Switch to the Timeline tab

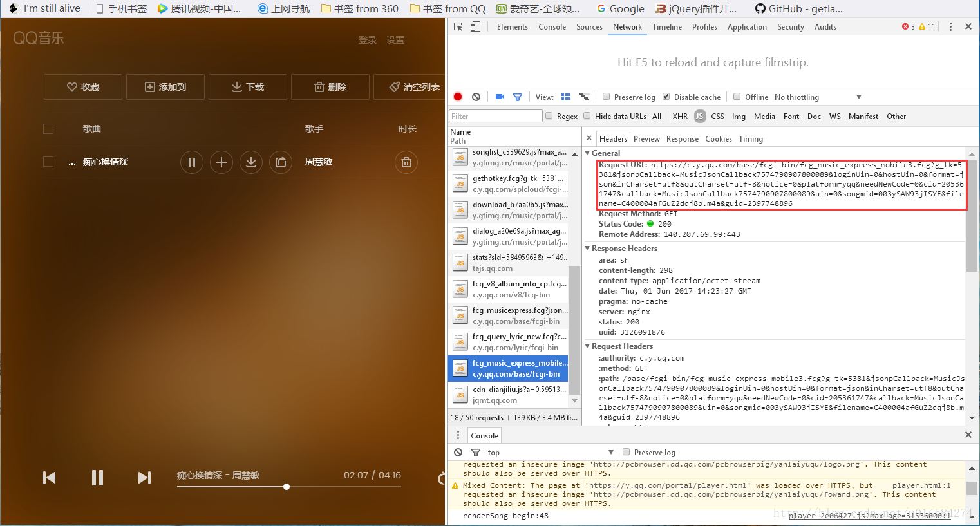(667, 27)
